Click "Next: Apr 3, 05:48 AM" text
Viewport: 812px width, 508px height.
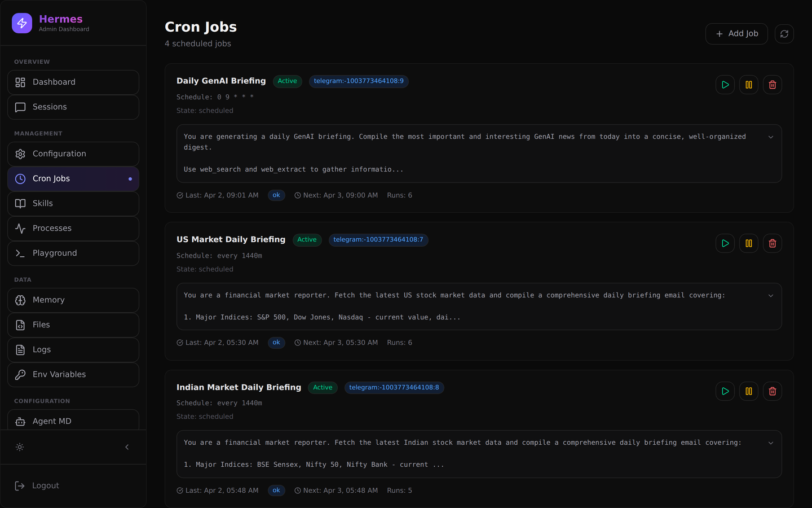(336, 491)
